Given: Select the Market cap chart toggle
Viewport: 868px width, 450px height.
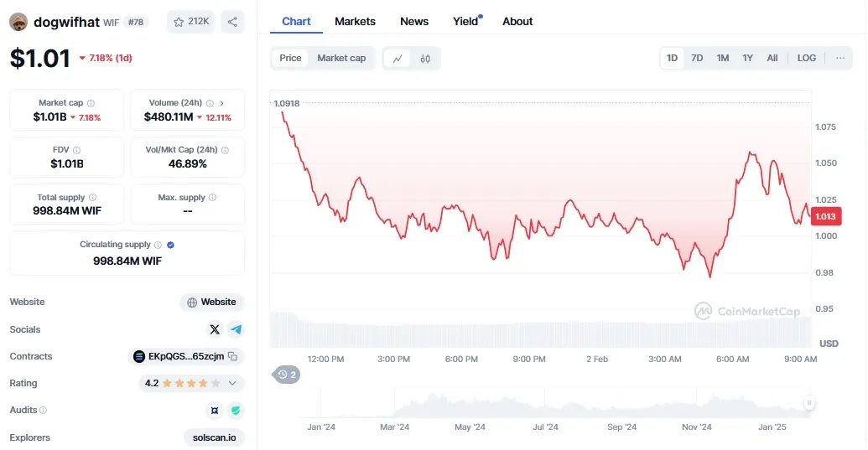Looking at the screenshot, I should click(x=341, y=58).
